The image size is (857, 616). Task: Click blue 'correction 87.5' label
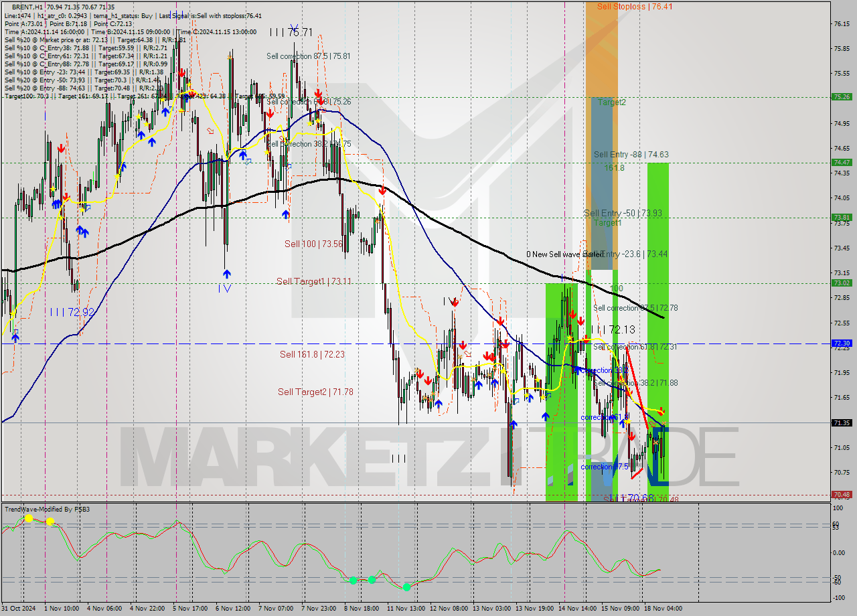click(605, 467)
